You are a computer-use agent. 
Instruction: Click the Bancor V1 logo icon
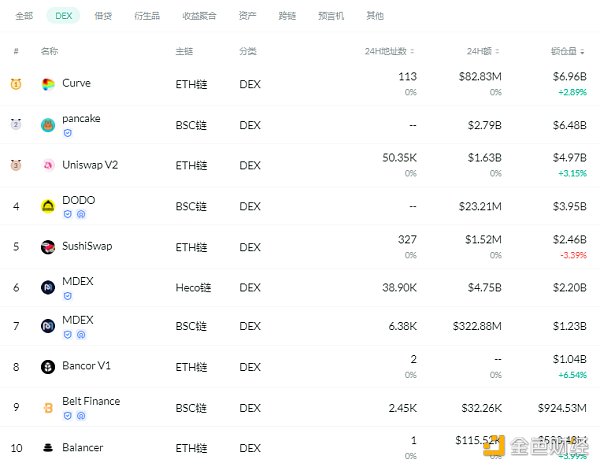(48, 367)
